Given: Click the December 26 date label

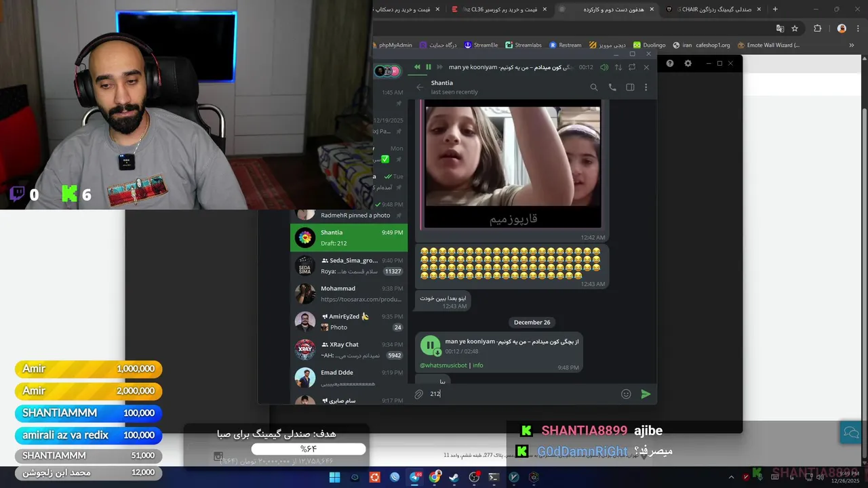Looking at the screenshot, I should point(532,322).
